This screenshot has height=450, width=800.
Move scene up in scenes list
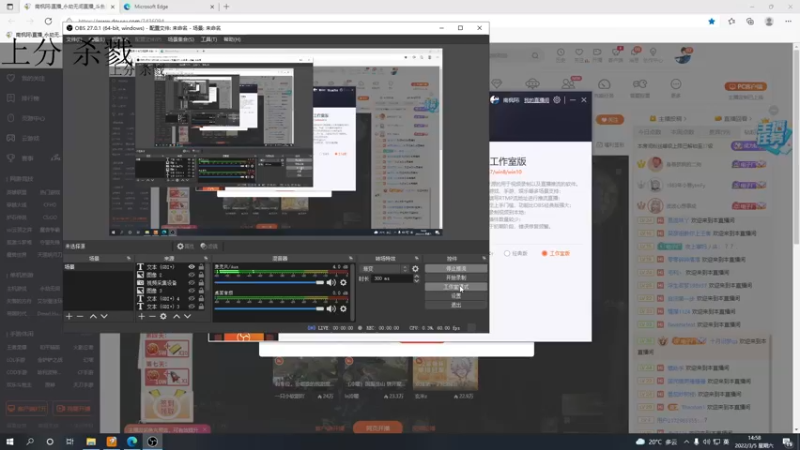pyautogui.click(x=93, y=316)
